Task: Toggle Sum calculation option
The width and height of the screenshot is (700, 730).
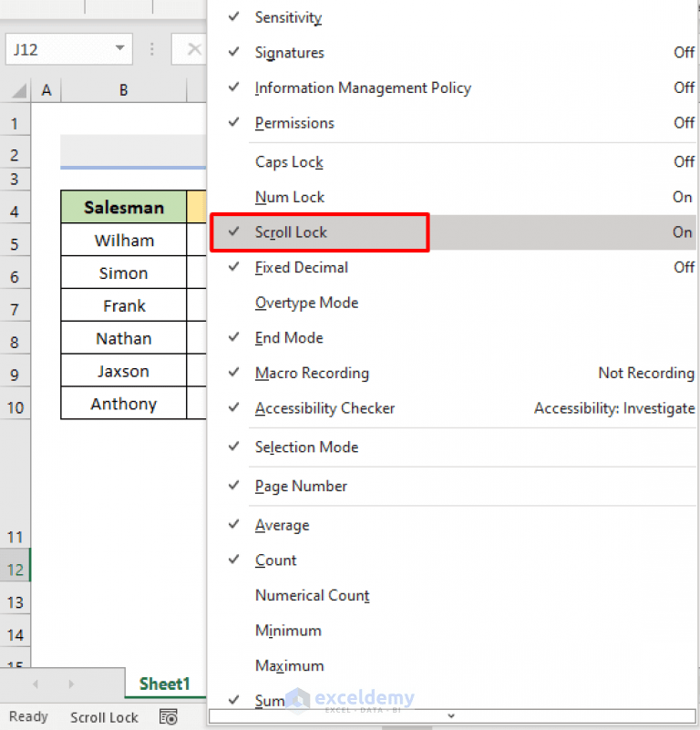Action: click(x=452, y=699)
